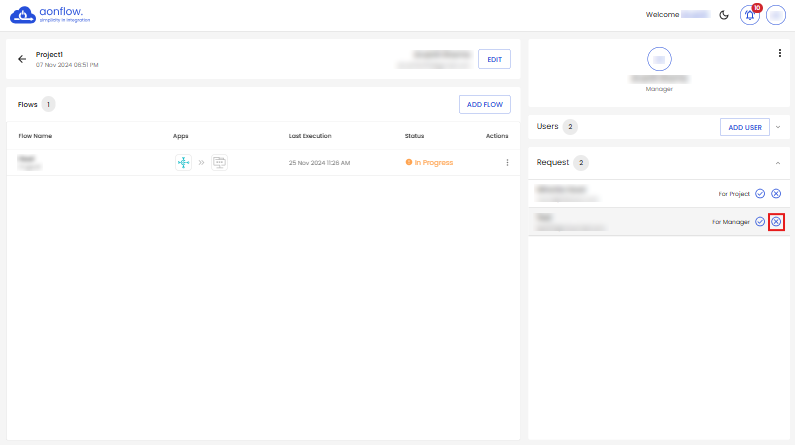Screen dimensions: 795x445
Task: Toggle dark mode with moon icon
Action: click(x=724, y=15)
